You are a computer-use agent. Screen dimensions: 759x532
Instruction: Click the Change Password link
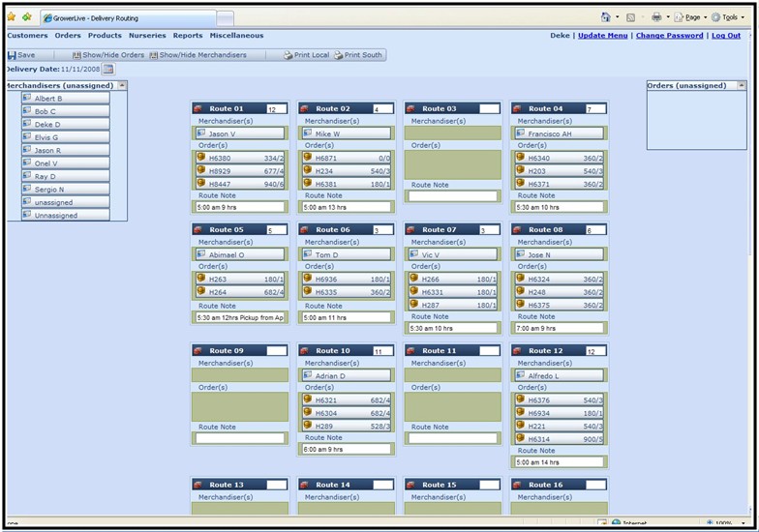pyautogui.click(x=669, y=35)
